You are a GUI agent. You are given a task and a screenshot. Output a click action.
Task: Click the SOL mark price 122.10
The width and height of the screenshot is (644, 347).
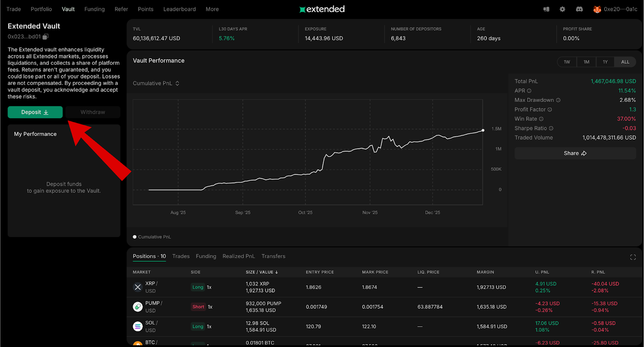pos(369,326)
